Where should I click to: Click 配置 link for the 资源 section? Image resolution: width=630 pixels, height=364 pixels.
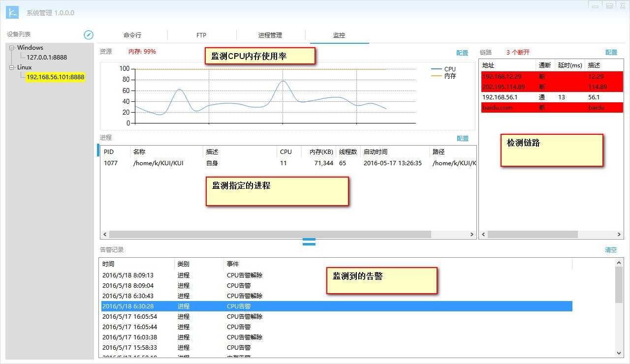click(x=462, y=53)
